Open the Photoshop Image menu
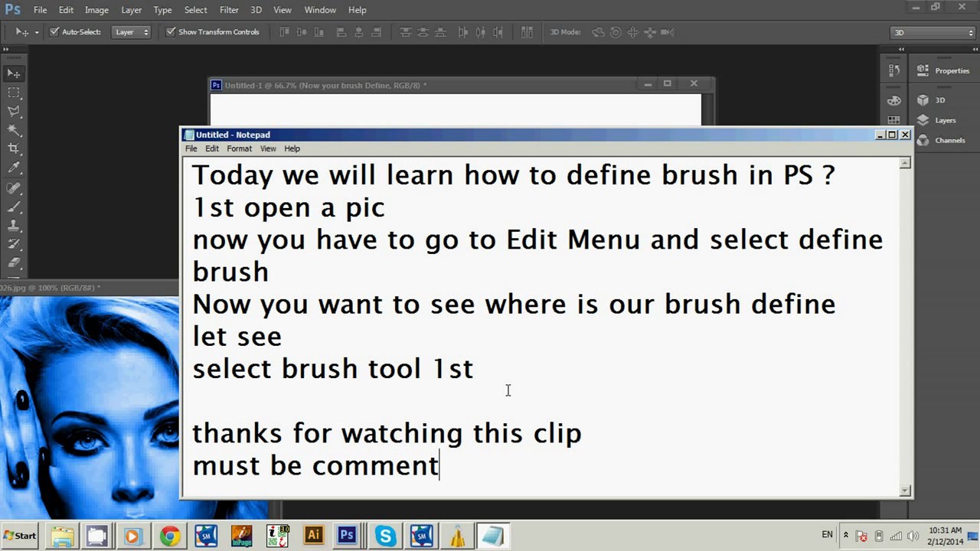Viewport: 980px width, 551px height. tap(96, 10)
